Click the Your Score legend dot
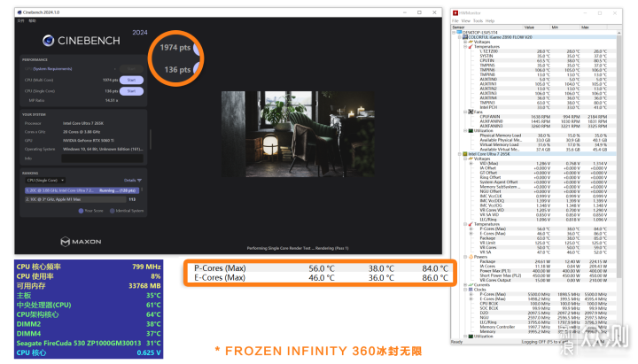This screenshot has width=638, height=364. [x=81, y=211]
